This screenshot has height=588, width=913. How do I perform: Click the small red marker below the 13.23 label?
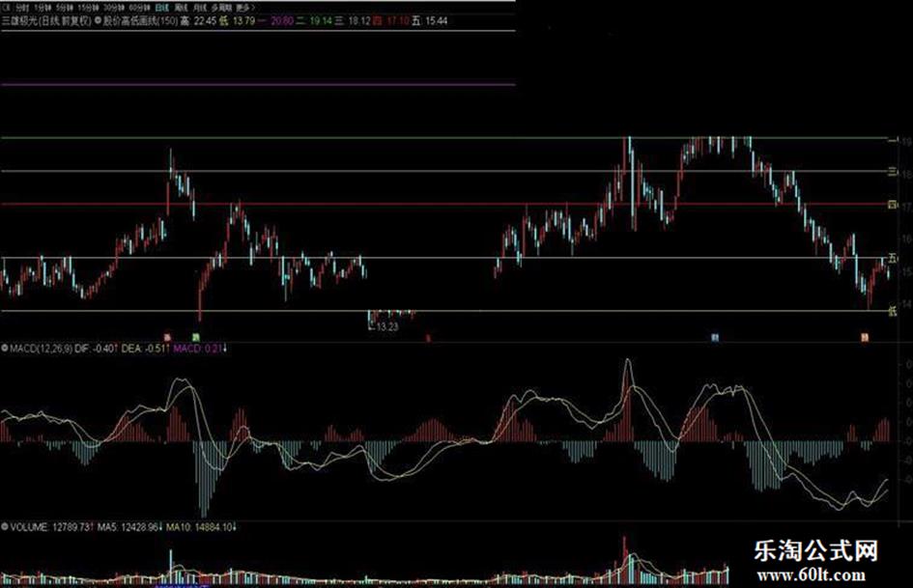[x=428, y=337]
